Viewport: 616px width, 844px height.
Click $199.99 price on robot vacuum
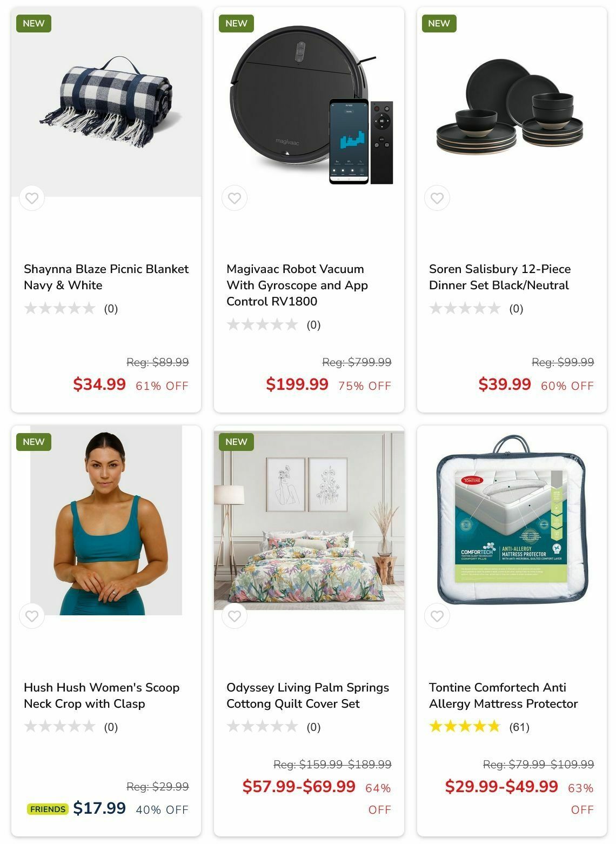pyautogui.click(x=297, y=384)
